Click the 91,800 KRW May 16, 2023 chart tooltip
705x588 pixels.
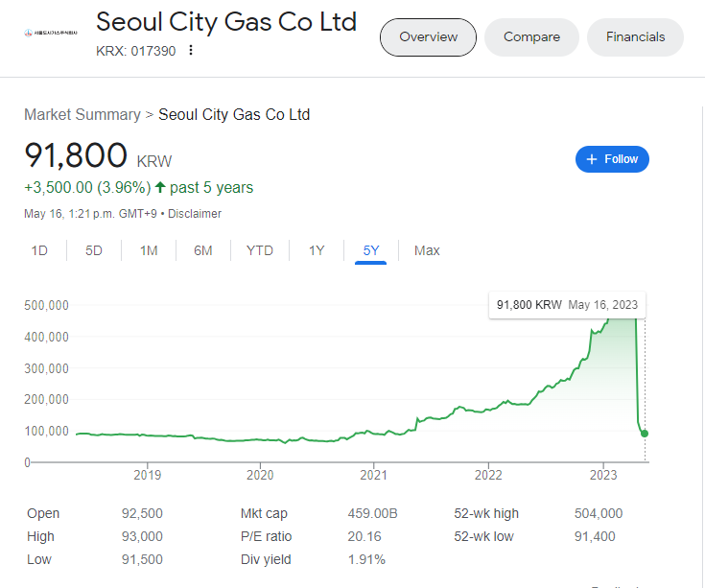[x=567, y=305]
